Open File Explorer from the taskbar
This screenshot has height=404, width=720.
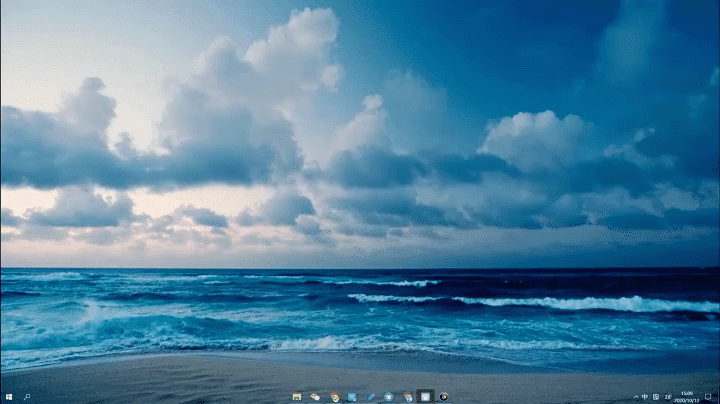pos(297,397)
